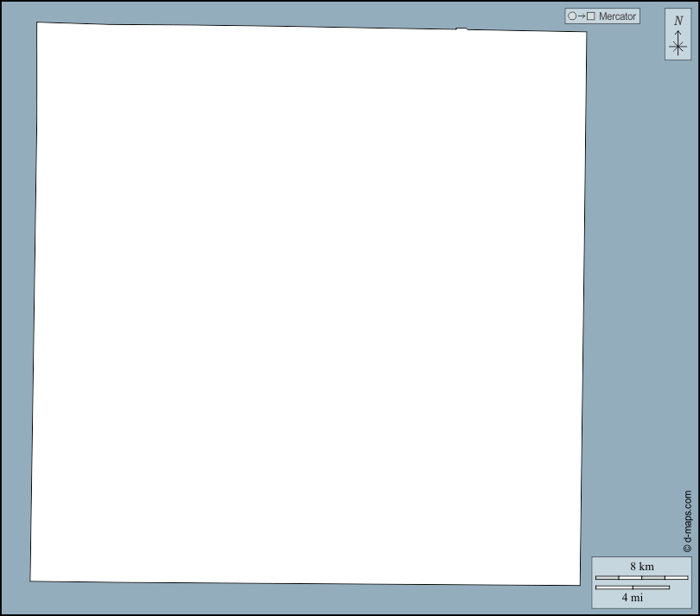
Task: Click the upward arrowhead of the north indicator
Action: point(678,34)
